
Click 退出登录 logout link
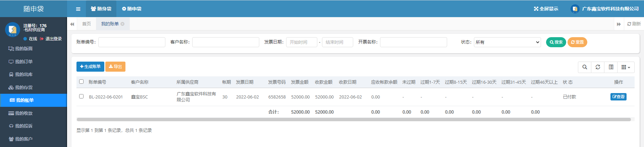coord(51,39)
